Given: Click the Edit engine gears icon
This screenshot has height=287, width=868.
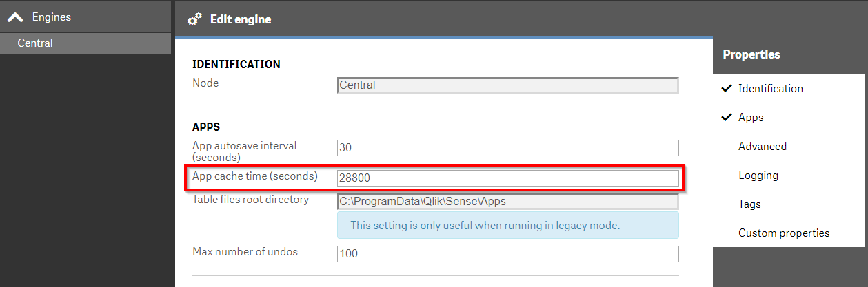Looking at the screenshot, I should click(x=194, y=19).
